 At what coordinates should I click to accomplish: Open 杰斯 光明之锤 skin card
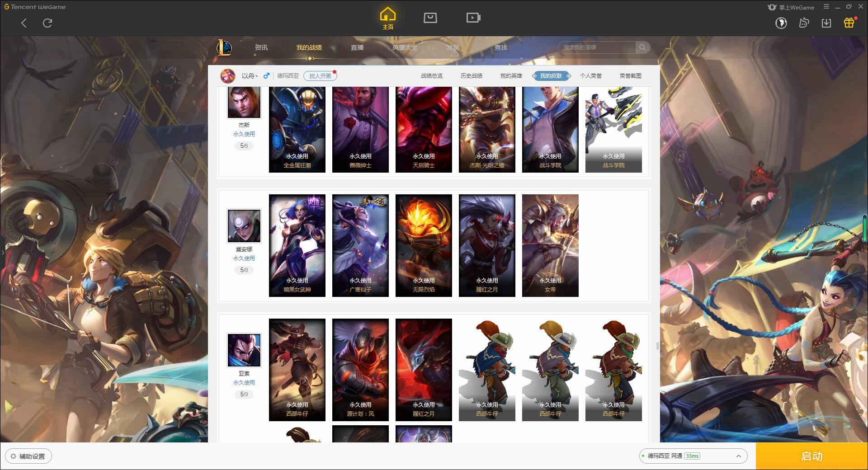pyautogui.click(x=487, y=130)
